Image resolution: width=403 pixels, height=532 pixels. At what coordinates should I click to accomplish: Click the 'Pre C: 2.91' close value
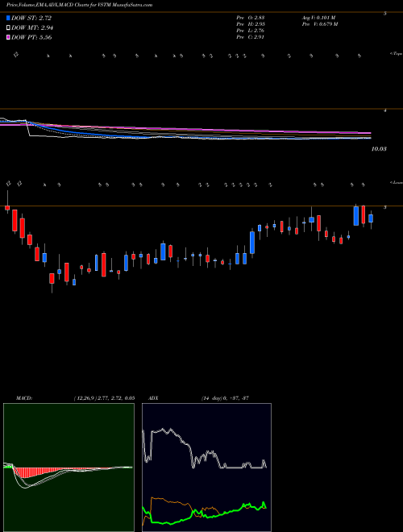pyautogui.click(x=251, y=37)
